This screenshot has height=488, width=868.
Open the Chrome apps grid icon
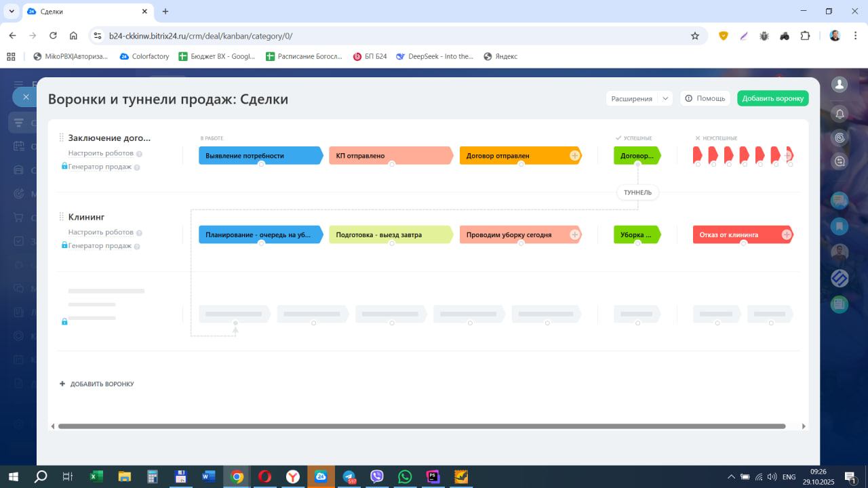coord(11,56)
